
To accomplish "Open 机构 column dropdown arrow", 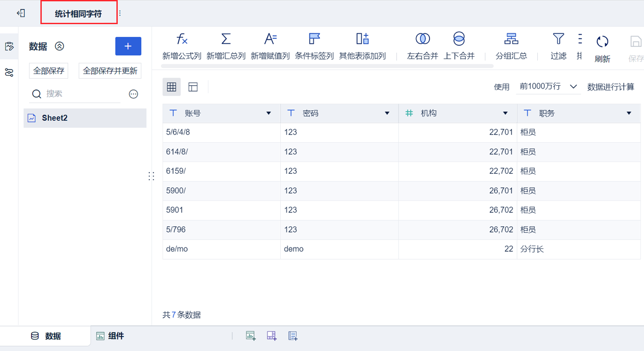I will [505, 113].
